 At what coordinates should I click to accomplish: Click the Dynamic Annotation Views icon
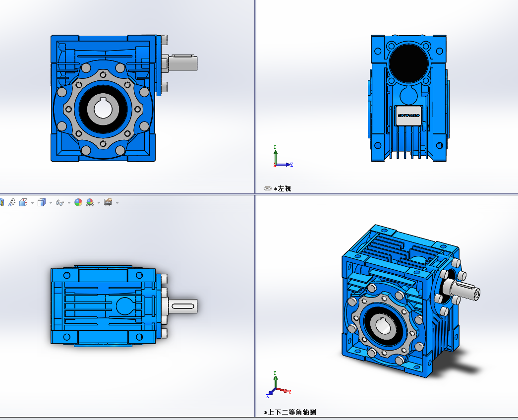[12, 203]
